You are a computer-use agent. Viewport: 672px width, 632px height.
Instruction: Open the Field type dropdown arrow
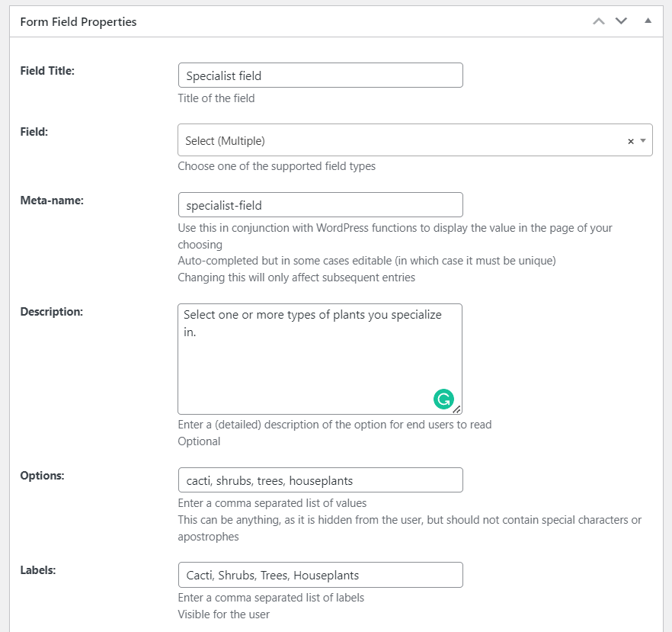pyautogui.click(x=643, y=140)
